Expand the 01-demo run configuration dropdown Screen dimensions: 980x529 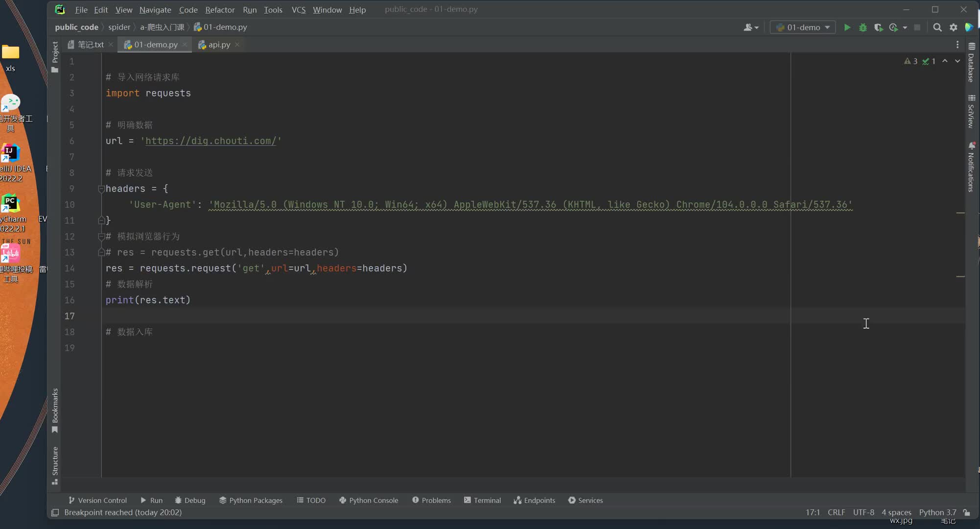click(x=827, y=27)
